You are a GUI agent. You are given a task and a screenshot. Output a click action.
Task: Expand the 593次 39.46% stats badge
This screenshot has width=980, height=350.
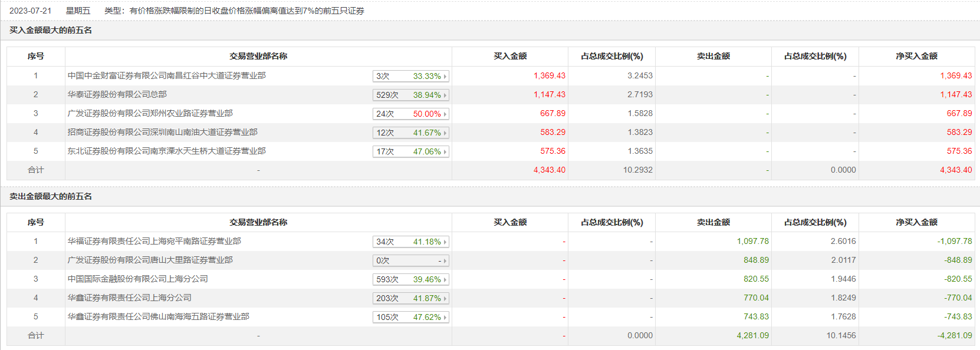(x=445, y=280)
